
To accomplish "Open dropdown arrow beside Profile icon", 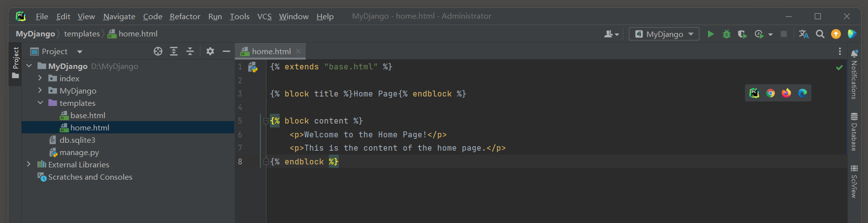I will click(771, 34).
